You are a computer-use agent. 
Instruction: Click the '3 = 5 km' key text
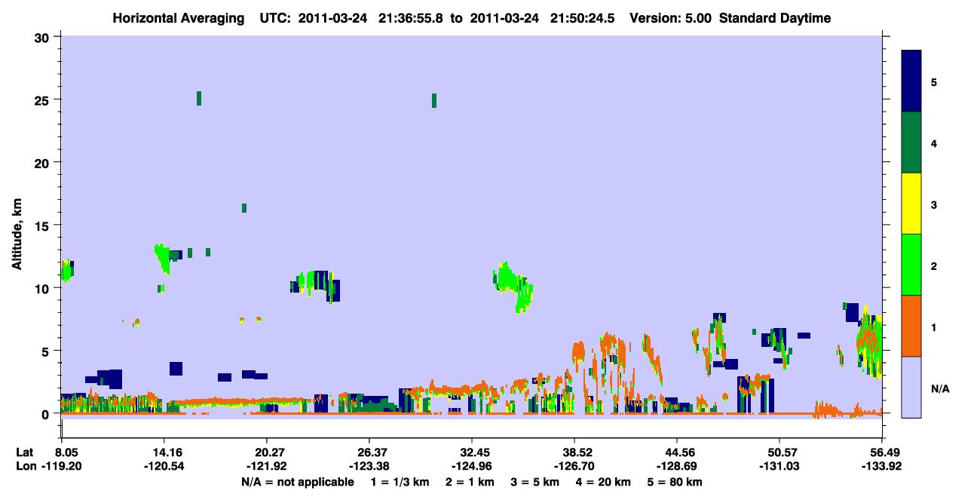[534, 482]
